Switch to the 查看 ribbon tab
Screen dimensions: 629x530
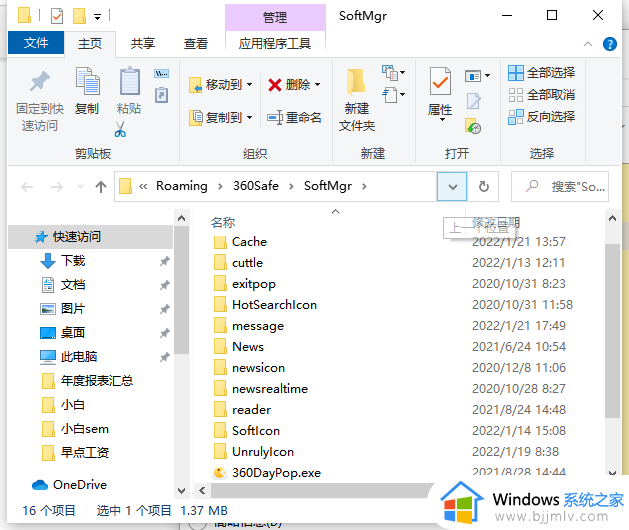coord(196,43)
